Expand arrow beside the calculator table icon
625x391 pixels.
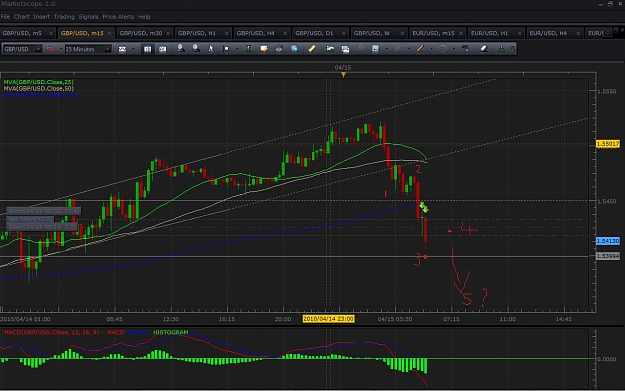(386, 49)
